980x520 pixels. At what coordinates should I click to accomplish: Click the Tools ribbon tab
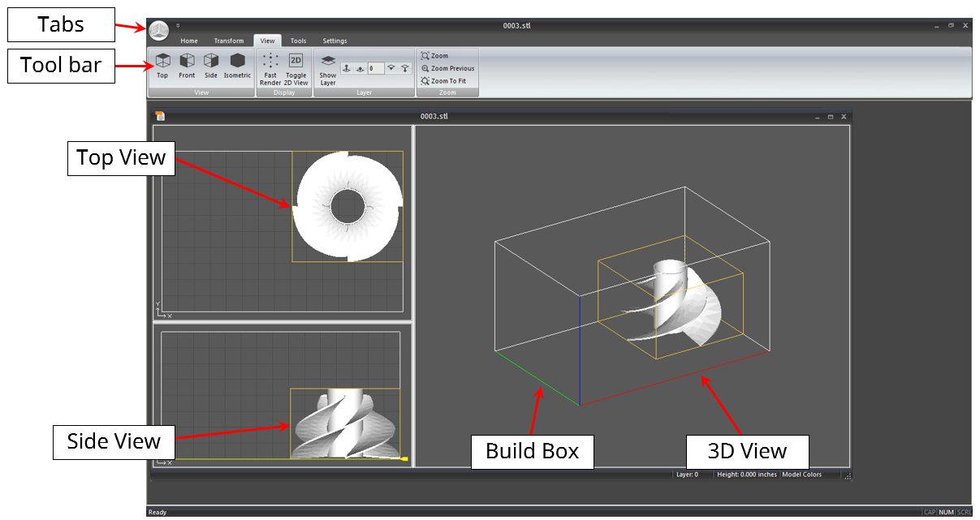(x=298, y=41)
